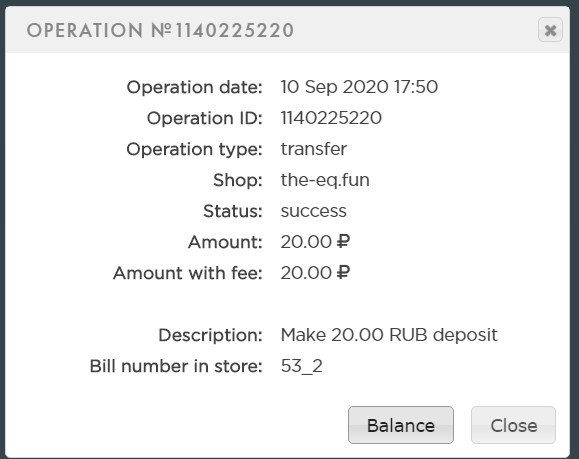Click the Operation type label
This screenshot has width=579, height=459.
click(194, 150)
